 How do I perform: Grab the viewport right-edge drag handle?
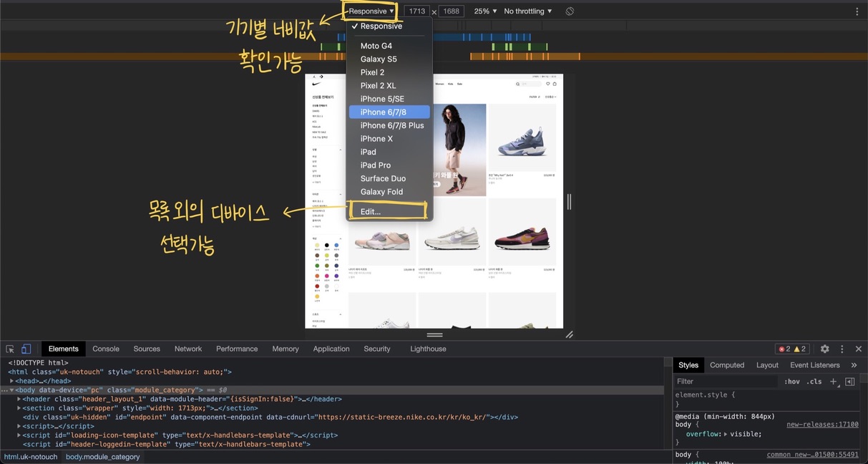coord(570,202)
